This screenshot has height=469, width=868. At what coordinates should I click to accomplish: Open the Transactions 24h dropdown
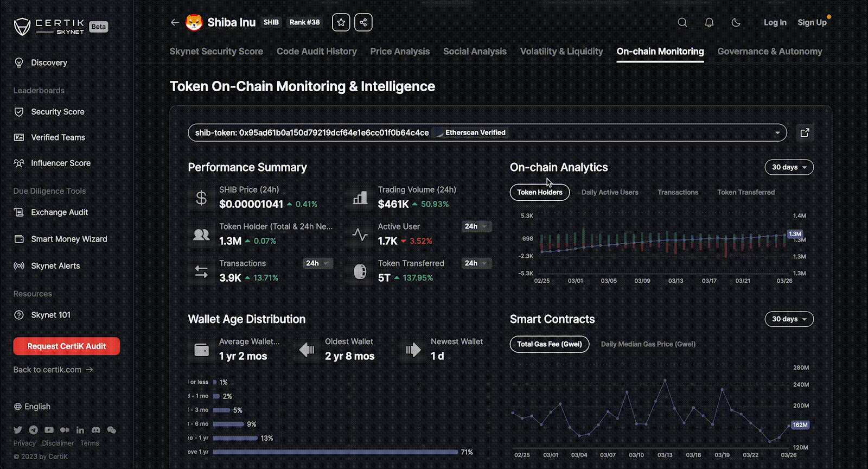click(x=318, y=263)
